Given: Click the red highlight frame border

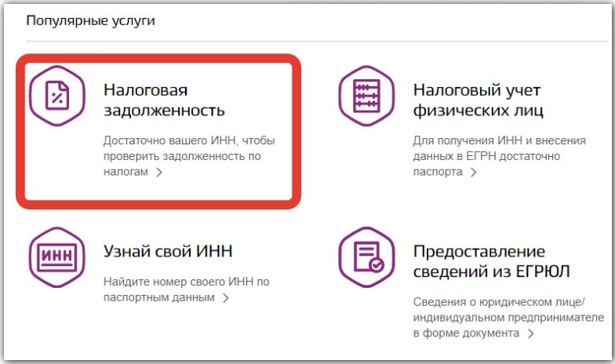Looking at the screenshot, I should (x=297, y=130).
